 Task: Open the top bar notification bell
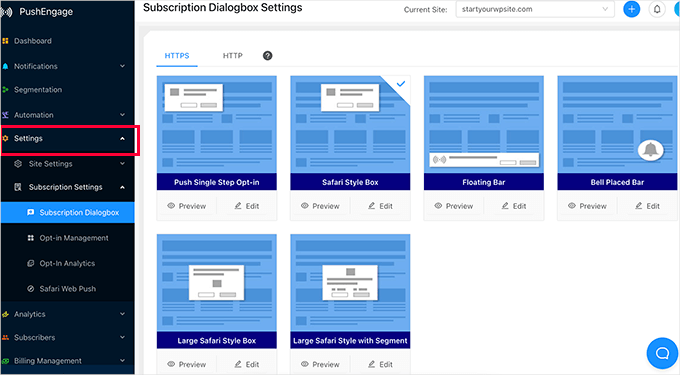[x=657, y=9]
